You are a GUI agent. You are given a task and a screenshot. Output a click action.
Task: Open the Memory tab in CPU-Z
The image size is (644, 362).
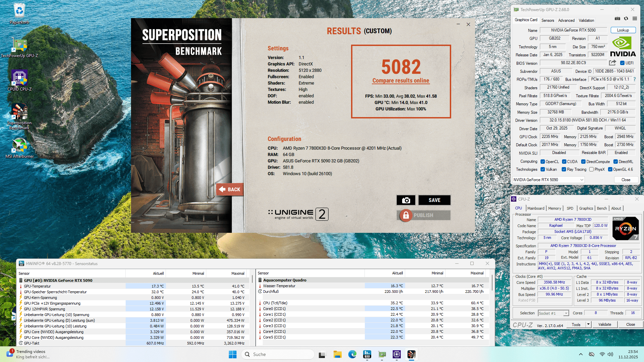click(555, 208)
